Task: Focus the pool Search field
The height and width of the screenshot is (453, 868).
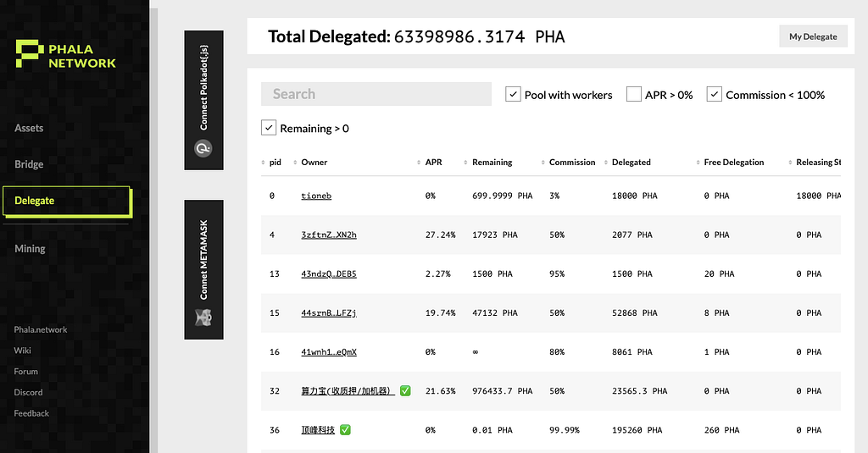Action: [x=376, y=94]
